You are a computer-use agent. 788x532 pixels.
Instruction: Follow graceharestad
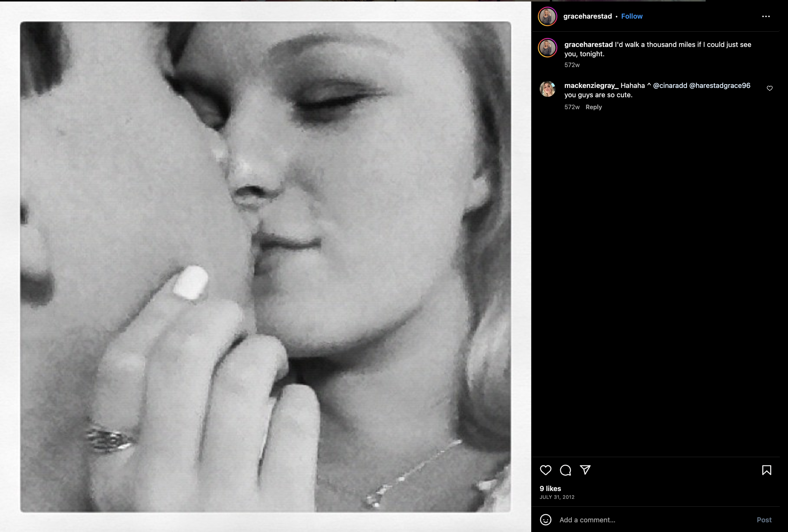pos(631,16)
